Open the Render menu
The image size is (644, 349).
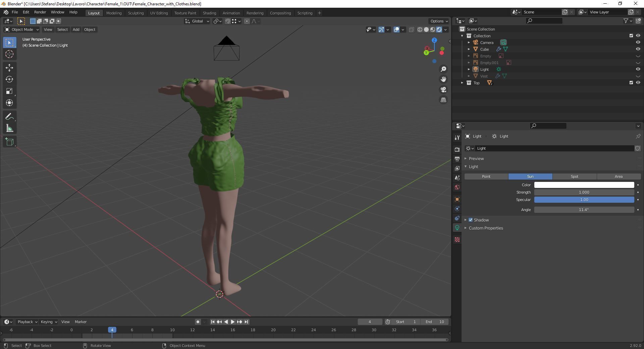tap(40, 12)
